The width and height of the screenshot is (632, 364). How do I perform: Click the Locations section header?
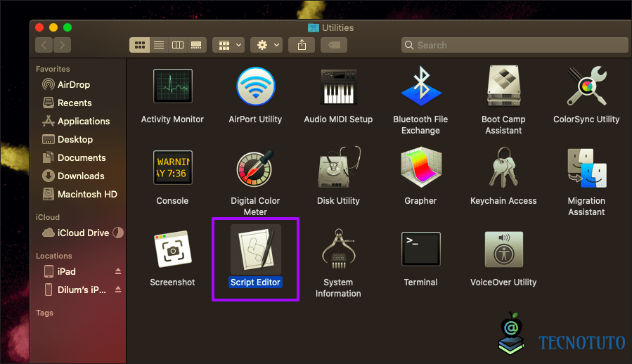tap(54, 256)
